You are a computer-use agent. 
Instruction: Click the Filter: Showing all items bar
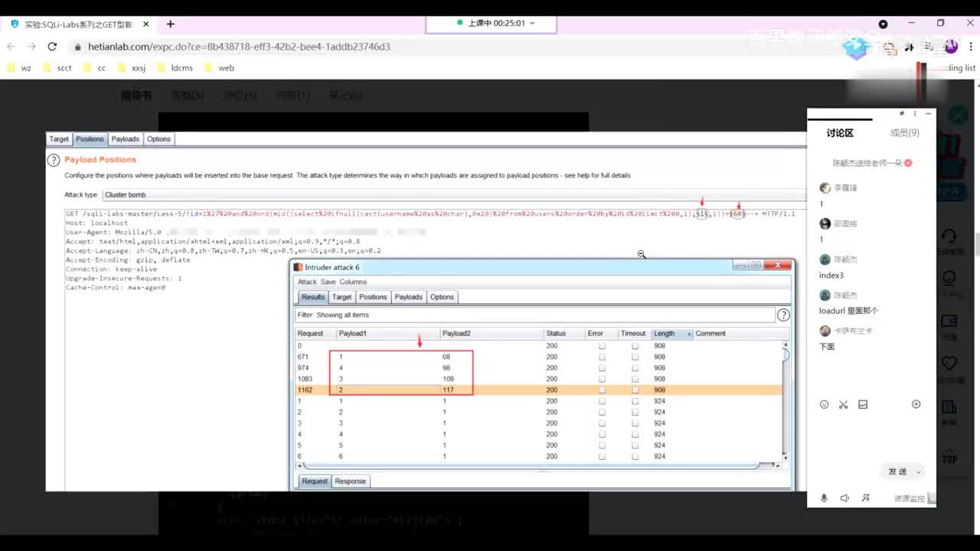pos(535,315)
